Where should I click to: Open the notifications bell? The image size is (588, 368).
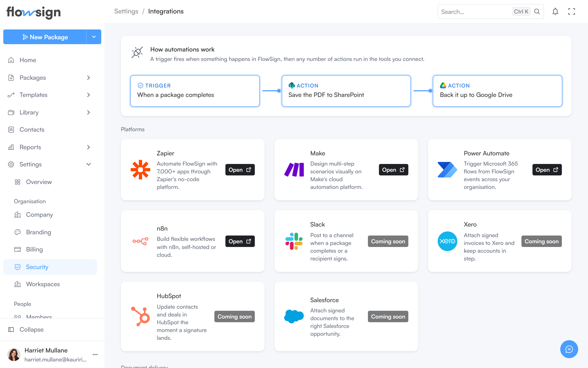pyautogui.click(x=555, y=11)
